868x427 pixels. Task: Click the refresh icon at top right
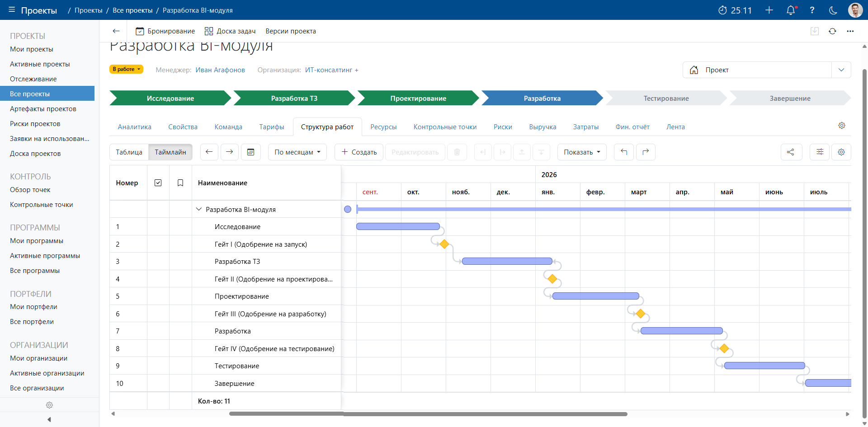[832, 31]
